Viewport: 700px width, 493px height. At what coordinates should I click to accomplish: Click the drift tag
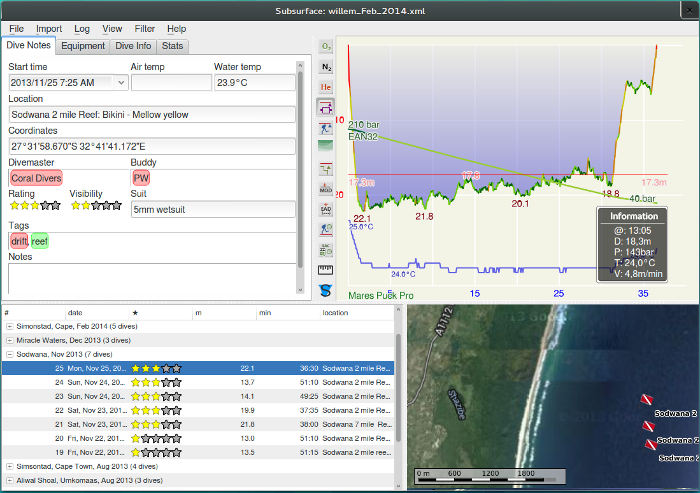coord(19,241)
